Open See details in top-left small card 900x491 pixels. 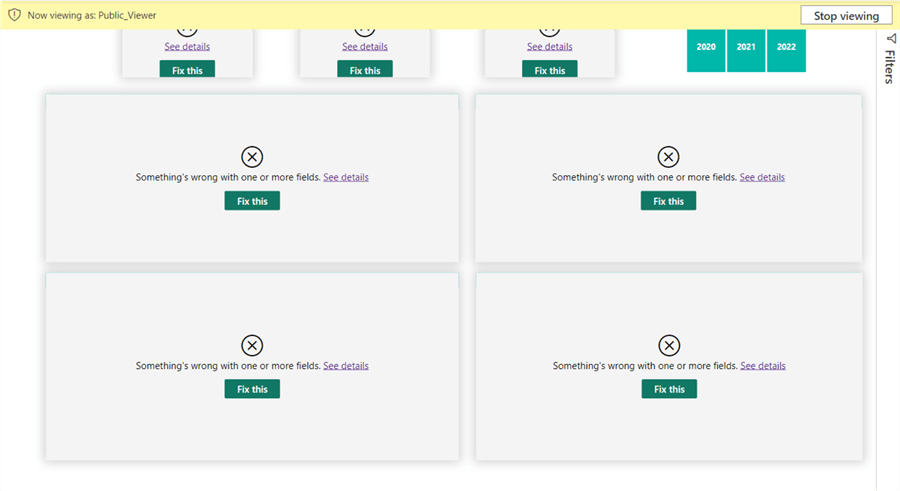187,47
